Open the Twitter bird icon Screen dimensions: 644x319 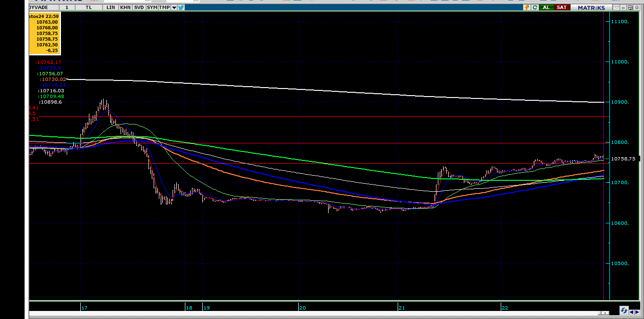tap(182, 7)
